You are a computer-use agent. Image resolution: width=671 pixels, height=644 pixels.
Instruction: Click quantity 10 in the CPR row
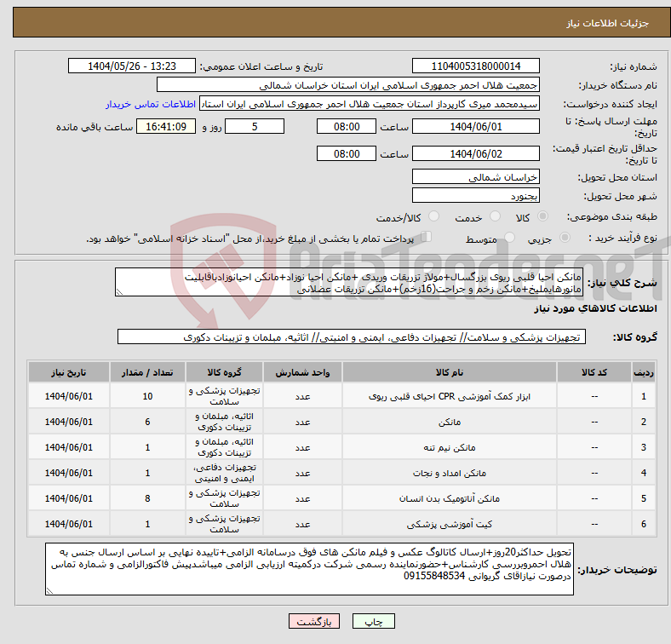point(147,396)
